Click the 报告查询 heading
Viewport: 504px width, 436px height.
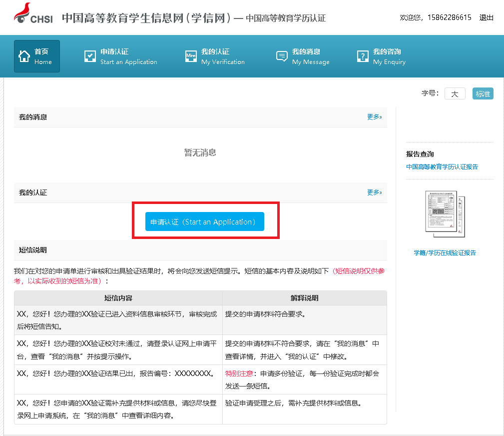420,154
